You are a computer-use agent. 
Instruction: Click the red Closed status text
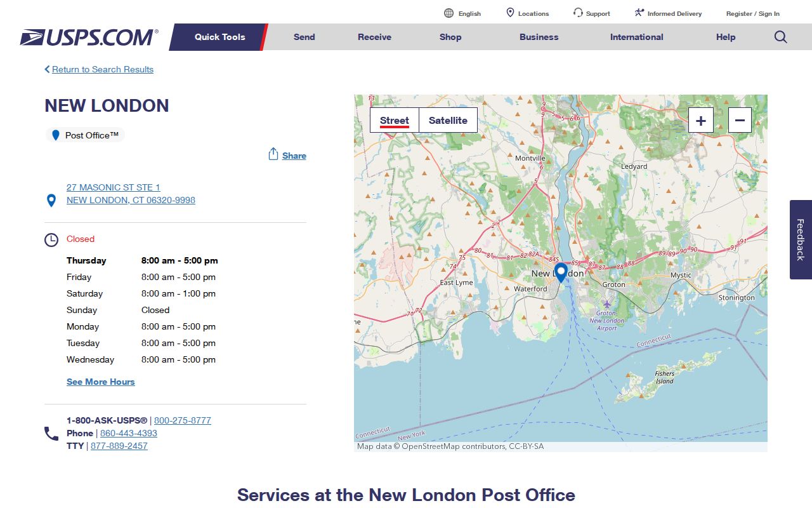tap(81, 239)
